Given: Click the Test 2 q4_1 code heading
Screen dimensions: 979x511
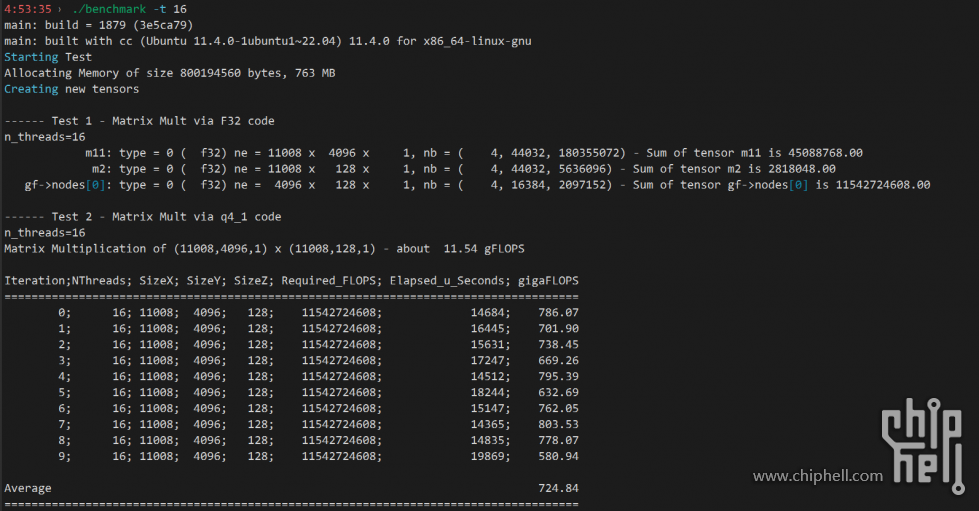Looking at the screenshot, I should 143,217.
